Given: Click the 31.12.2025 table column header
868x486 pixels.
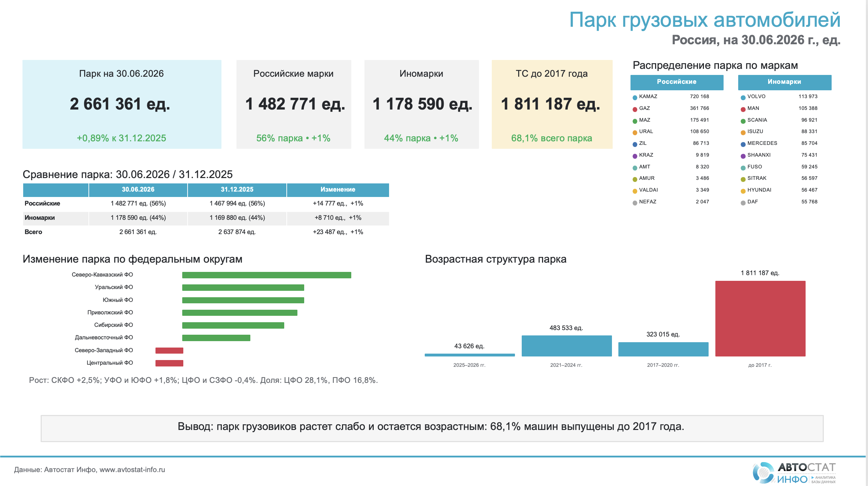Looking at the screenshot, I should click(237, 190).
